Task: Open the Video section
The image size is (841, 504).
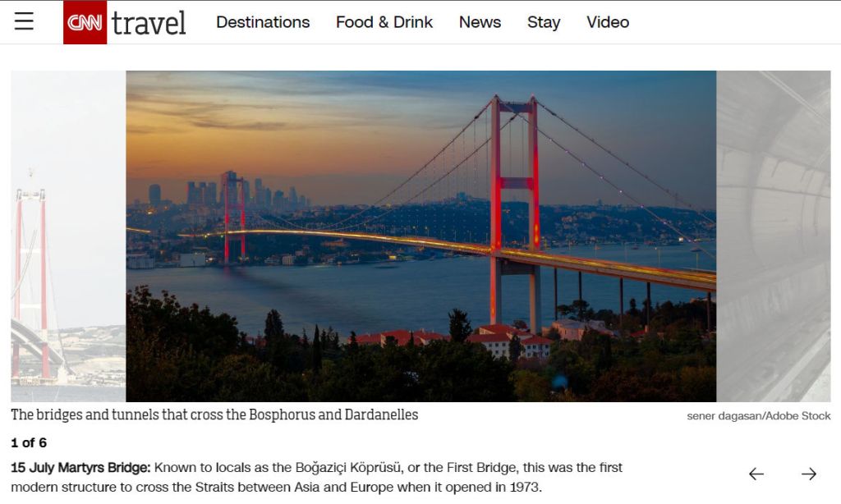Action: click(608, 22)
